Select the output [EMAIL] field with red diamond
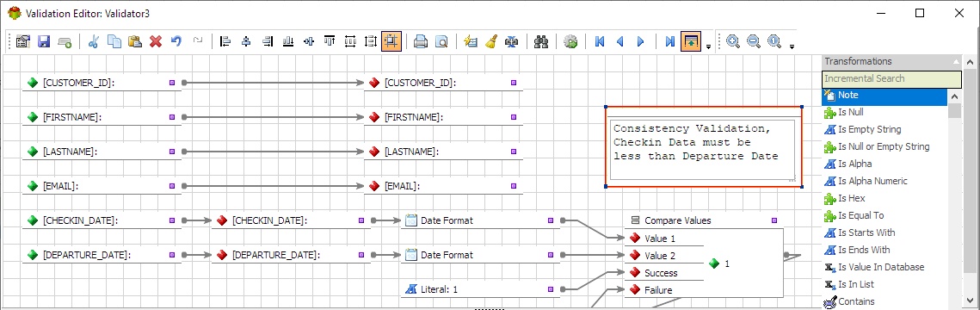 pyautogui.click(x=443, y=186)
